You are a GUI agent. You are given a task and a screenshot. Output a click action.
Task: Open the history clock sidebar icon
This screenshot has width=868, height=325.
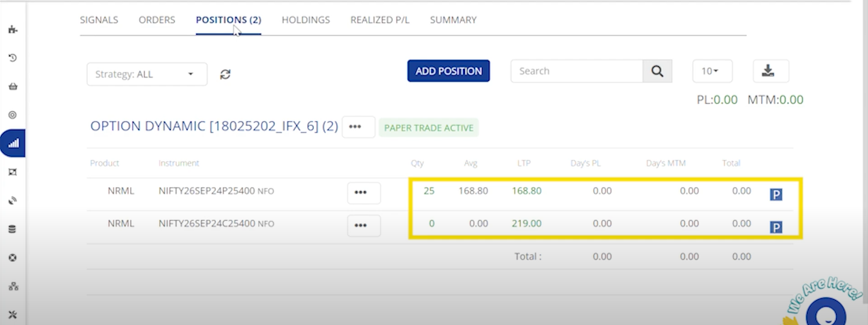pos(12,58)
